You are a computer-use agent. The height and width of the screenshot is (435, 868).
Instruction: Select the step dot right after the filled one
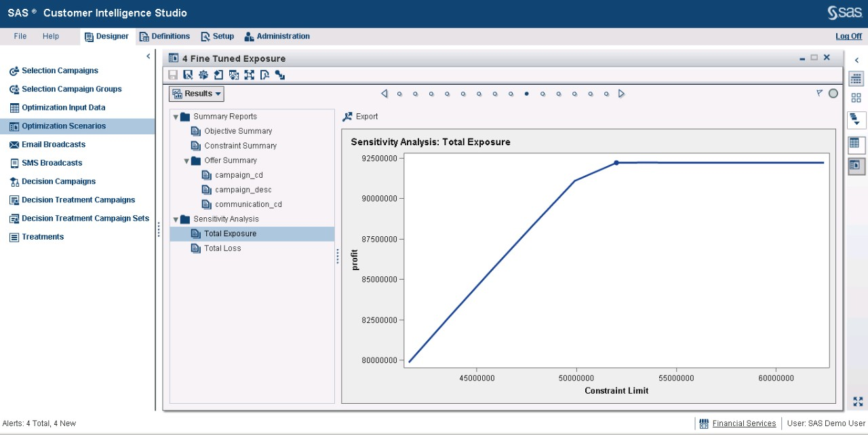click(542, 94)
